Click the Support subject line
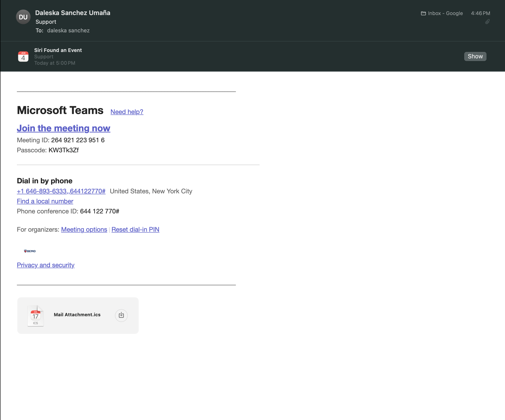The width and height of the screenshot is (505, 420). pos(46,22)
